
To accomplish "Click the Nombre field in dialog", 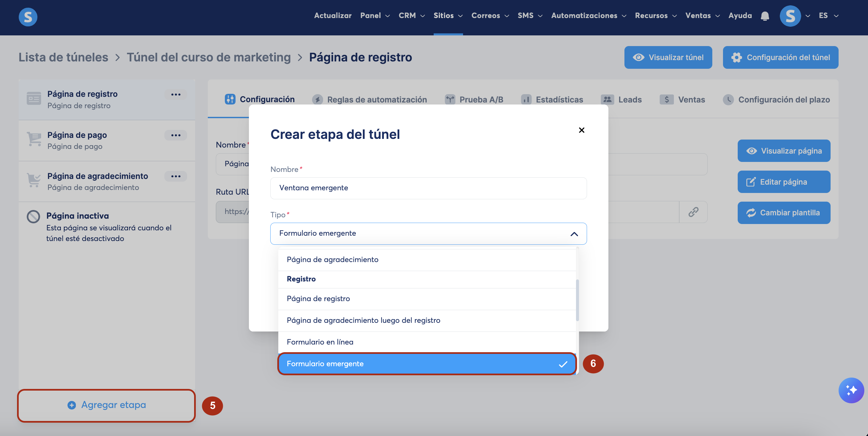I will click(x=428, y=188).
